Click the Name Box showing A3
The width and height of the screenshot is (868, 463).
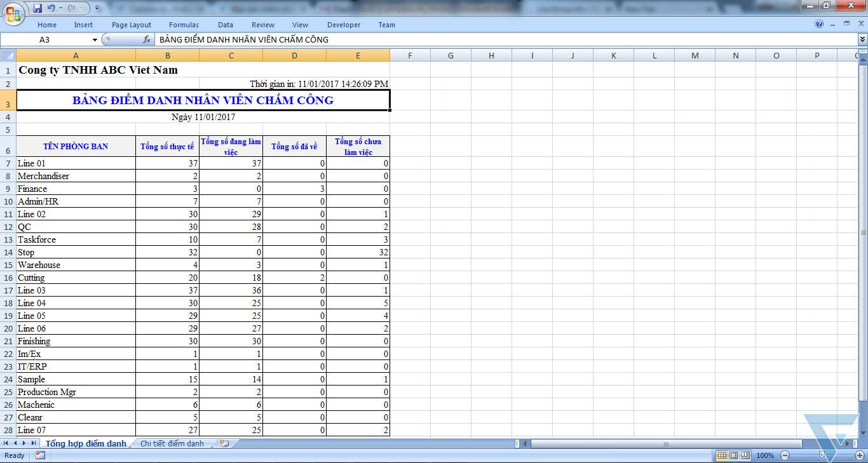click(46, 39)
